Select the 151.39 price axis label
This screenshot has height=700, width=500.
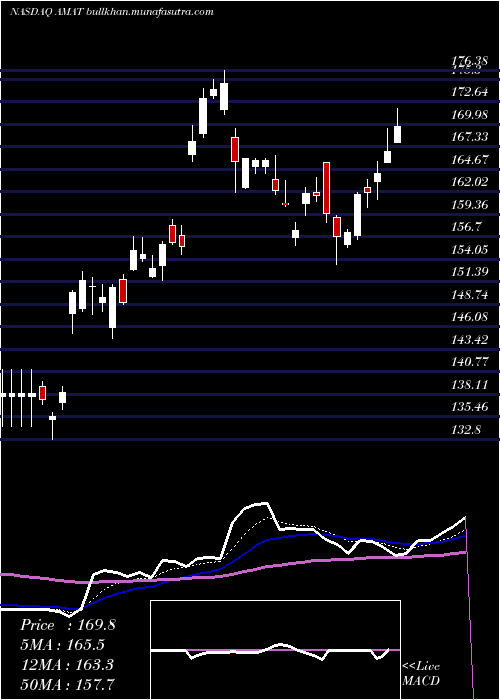pos(468,272)
